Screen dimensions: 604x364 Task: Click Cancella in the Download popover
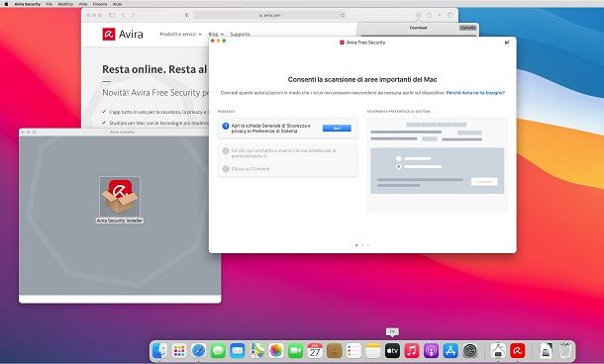(x=467, y=28)
